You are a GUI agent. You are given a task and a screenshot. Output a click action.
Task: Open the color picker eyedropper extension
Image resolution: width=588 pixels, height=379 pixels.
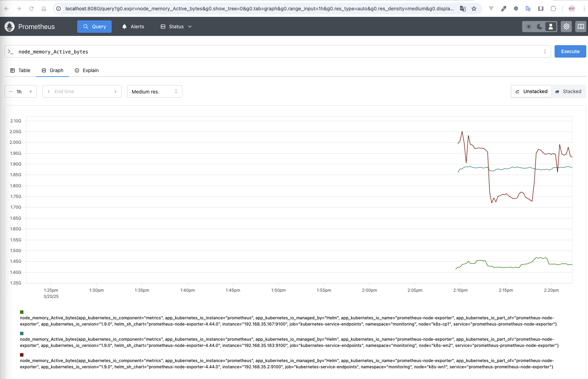(504, 9)
